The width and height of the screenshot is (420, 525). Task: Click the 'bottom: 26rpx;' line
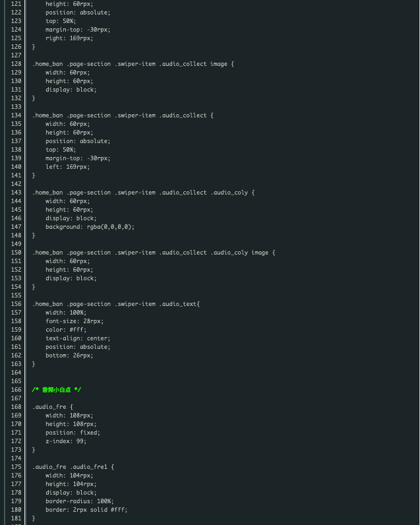(69, 355)
